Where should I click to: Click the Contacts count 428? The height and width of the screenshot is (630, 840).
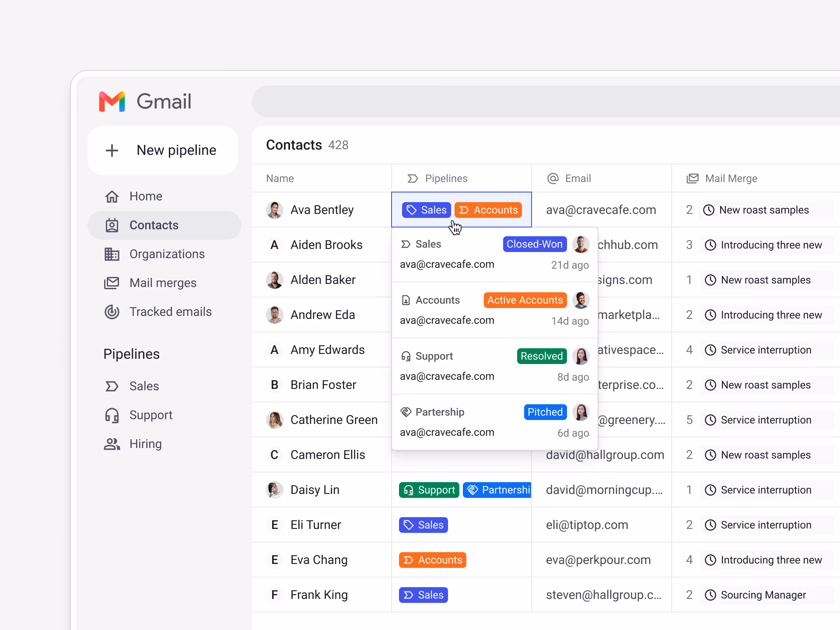338,145
